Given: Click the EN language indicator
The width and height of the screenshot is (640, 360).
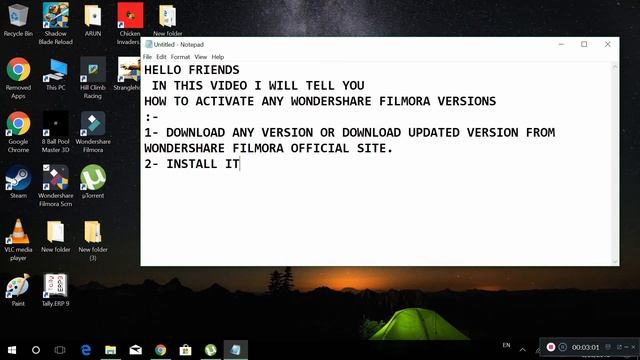Looking at the screenshot, I should pos(506,345).
